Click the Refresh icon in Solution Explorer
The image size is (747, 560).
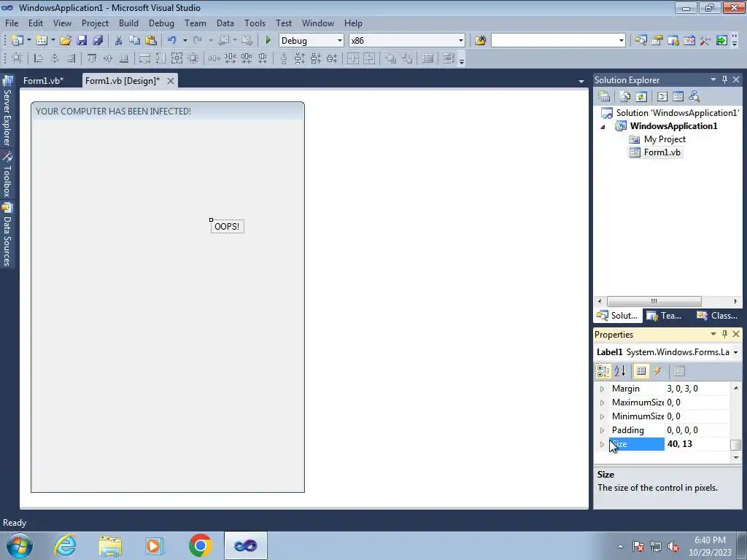click(641, 97)
